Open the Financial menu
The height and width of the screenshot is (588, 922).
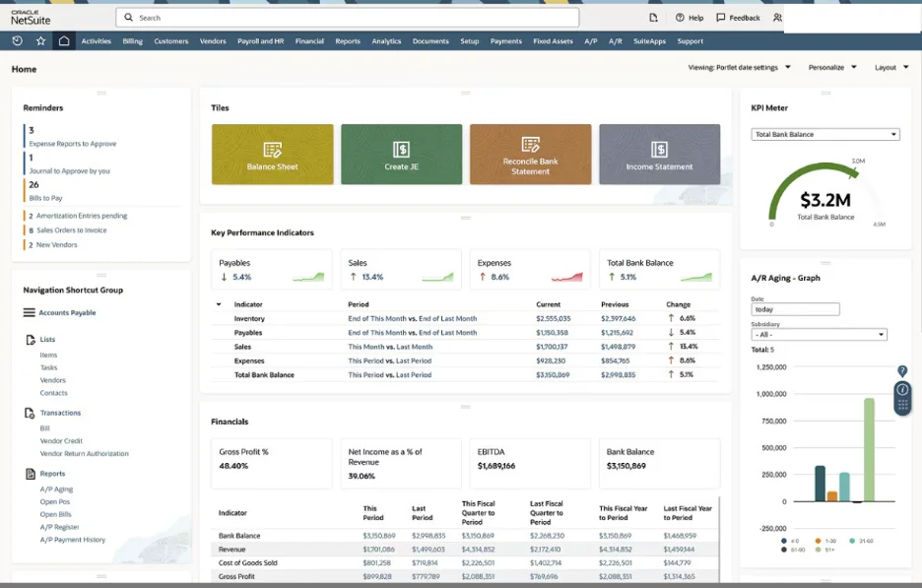(x=309, y=41)
